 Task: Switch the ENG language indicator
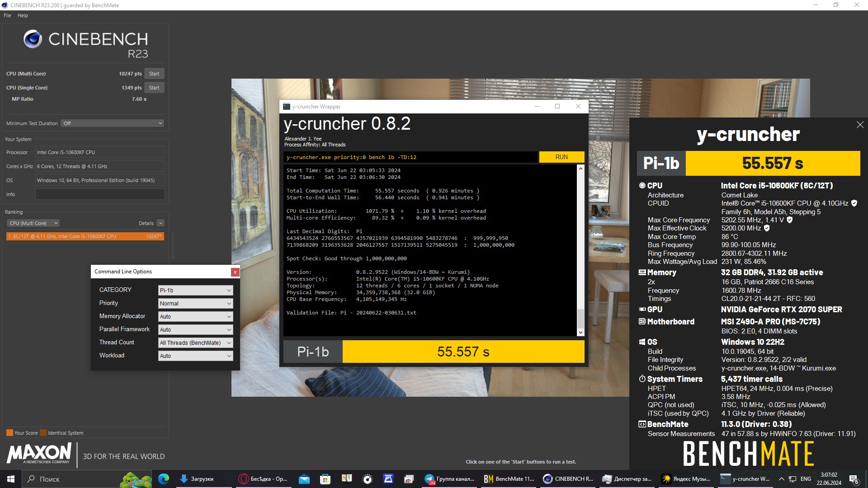(806, 479)
